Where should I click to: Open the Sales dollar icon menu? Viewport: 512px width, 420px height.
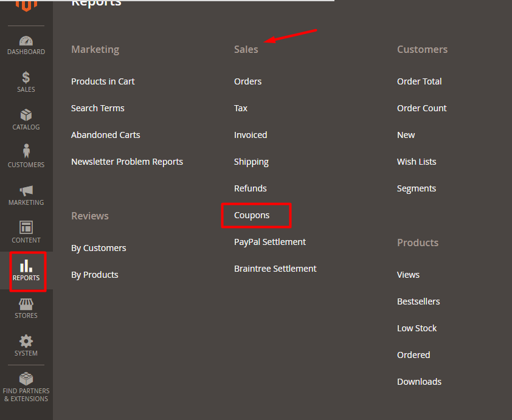[x=26, y=78]
